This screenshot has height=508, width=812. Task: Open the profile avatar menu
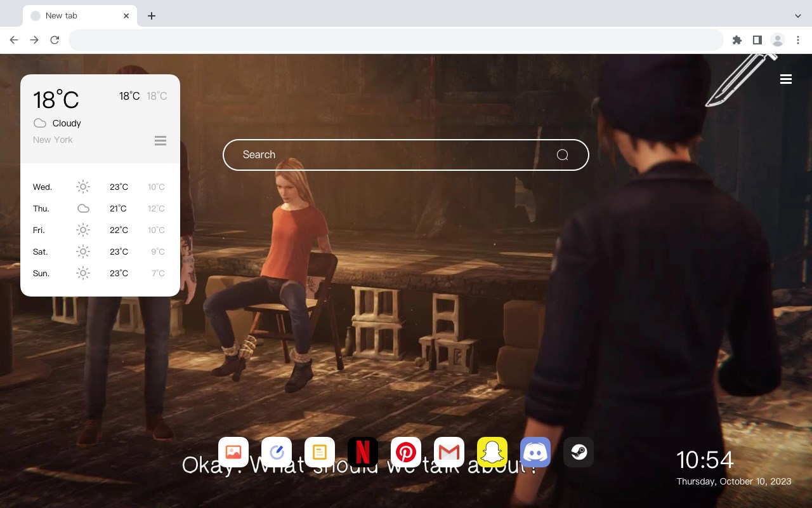(x=778, y=40)
